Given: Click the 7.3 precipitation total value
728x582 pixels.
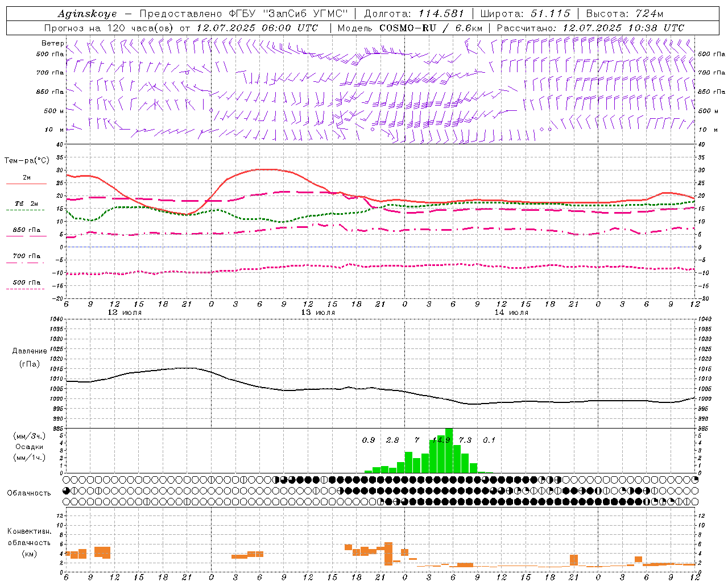Looking at the screenshot, I should point(465,440).
